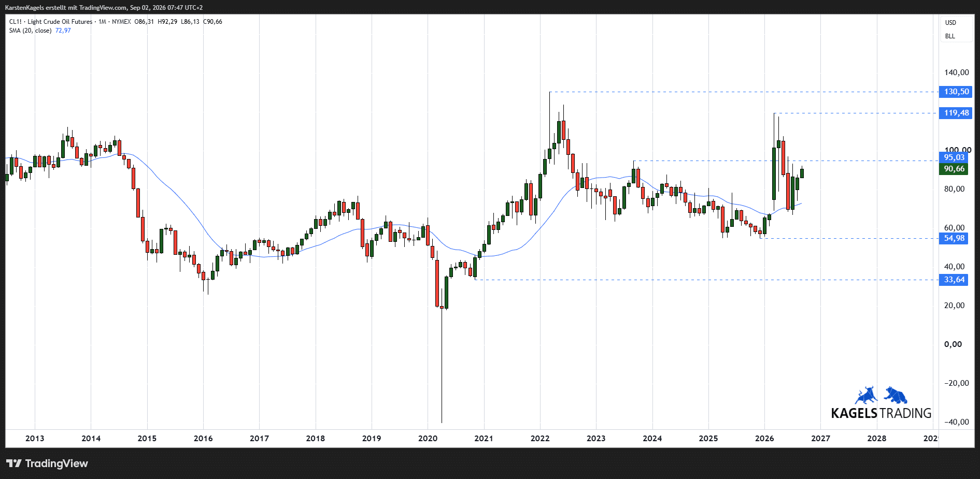The width and height of the screenshot is (980, 479).
Task: Click the SMA (20, close) indicator legend
Action: click(x=30, y=31)
